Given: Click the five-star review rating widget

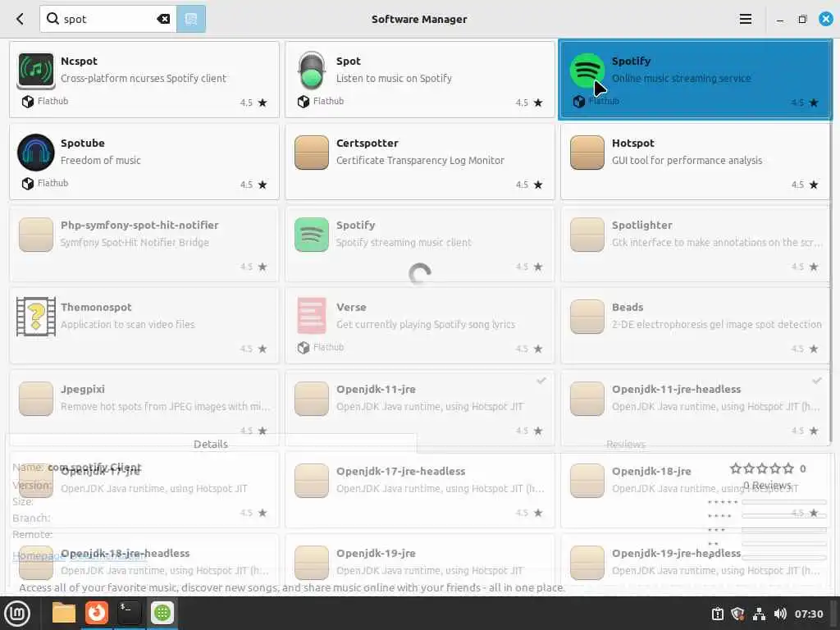Looking at the screenshot, I should pyautogui.click(x=762, y=468).
